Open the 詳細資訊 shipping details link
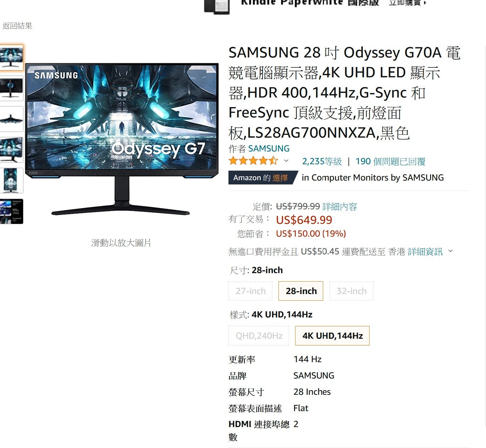 (x=425, y=252)
